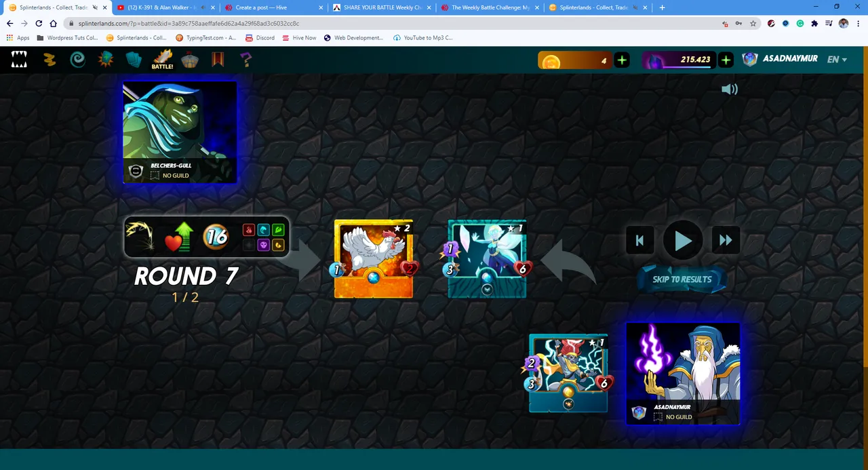Screen dimensions: 868x470
Task: Open the Chrome three-dot menu
Action: pos(858,23)
